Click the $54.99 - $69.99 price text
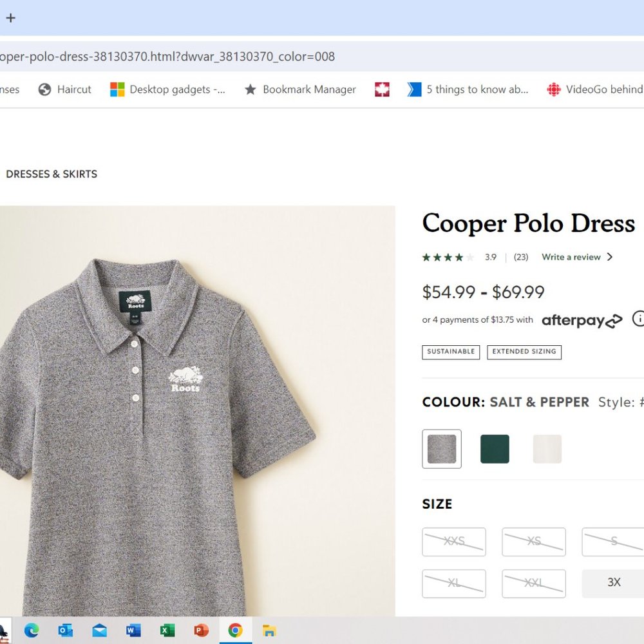 click(x=484, y=292)
